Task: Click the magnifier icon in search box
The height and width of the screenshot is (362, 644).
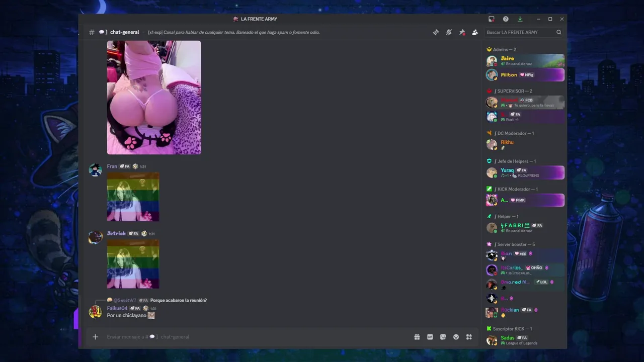Action: 558,32
